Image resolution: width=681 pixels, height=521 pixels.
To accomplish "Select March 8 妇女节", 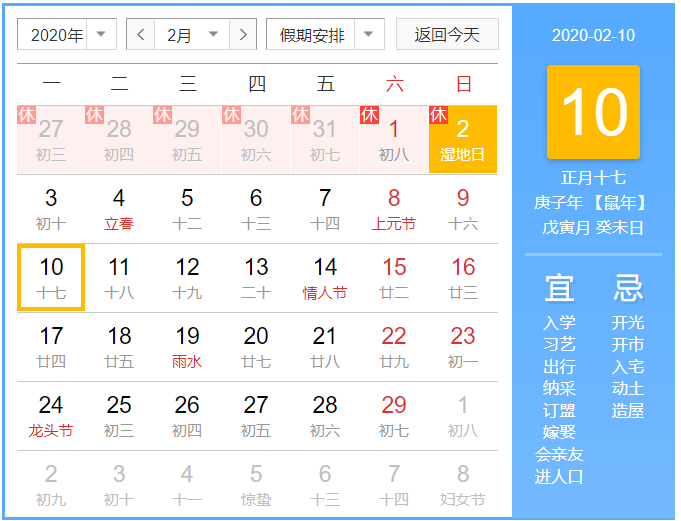I will 463,485.
